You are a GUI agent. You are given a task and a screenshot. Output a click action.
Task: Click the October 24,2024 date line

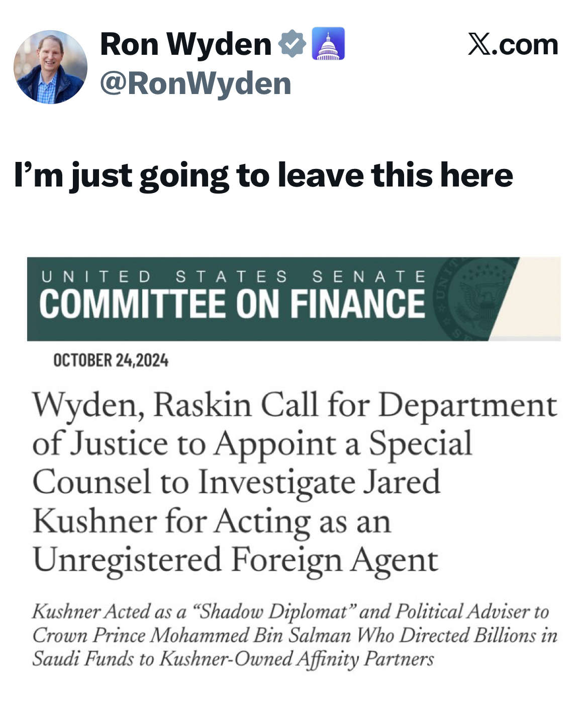111,360
